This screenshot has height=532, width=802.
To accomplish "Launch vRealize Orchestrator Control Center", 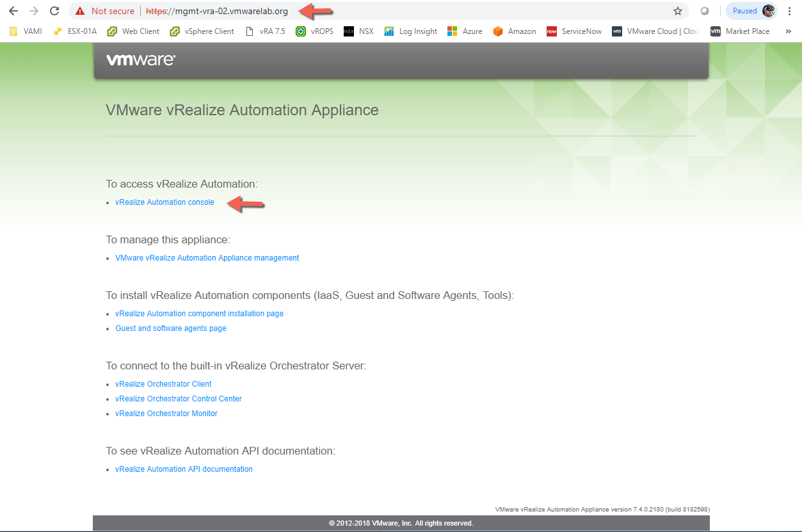I will click(x=178, y=399).
